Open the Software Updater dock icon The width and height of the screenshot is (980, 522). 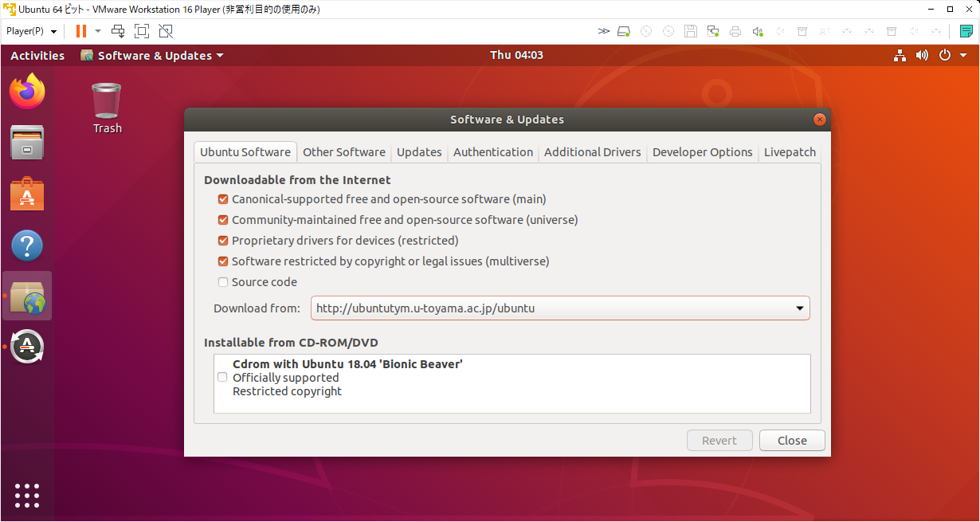click(x=27, y=347)
